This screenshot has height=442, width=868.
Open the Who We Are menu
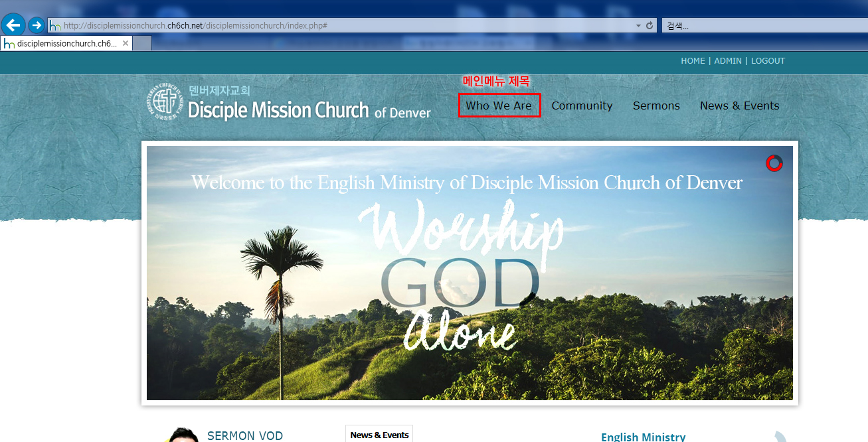coord(499,106)
